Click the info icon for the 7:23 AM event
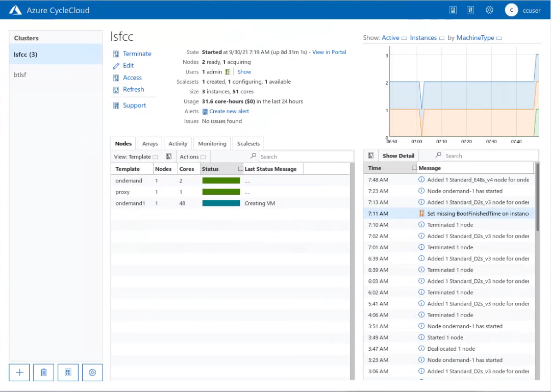 [x=421, y=191]
